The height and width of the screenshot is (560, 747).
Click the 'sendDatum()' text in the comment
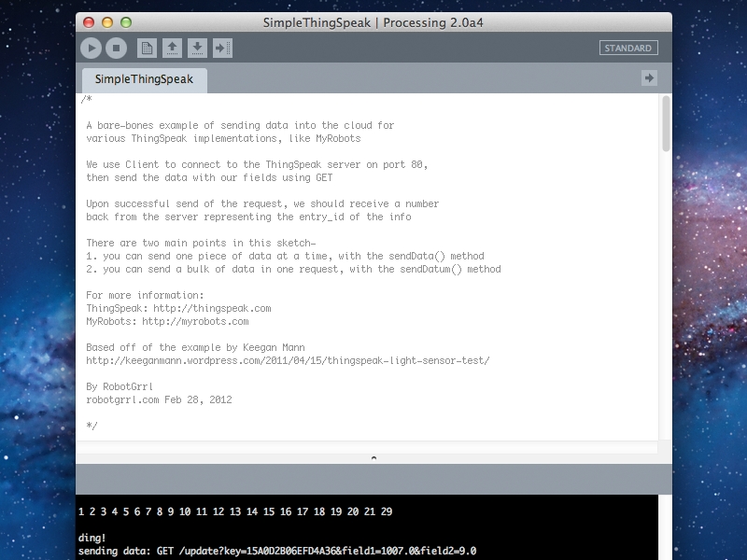point(430,270)
